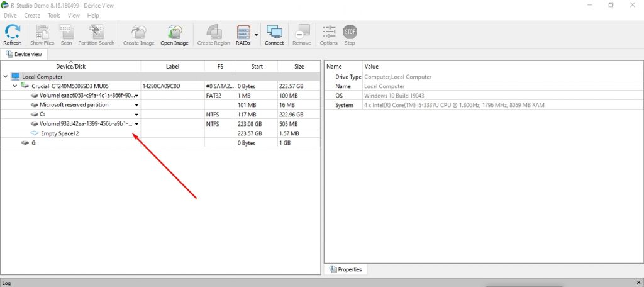Click the Partition Search icon

(x=96, y=32)
